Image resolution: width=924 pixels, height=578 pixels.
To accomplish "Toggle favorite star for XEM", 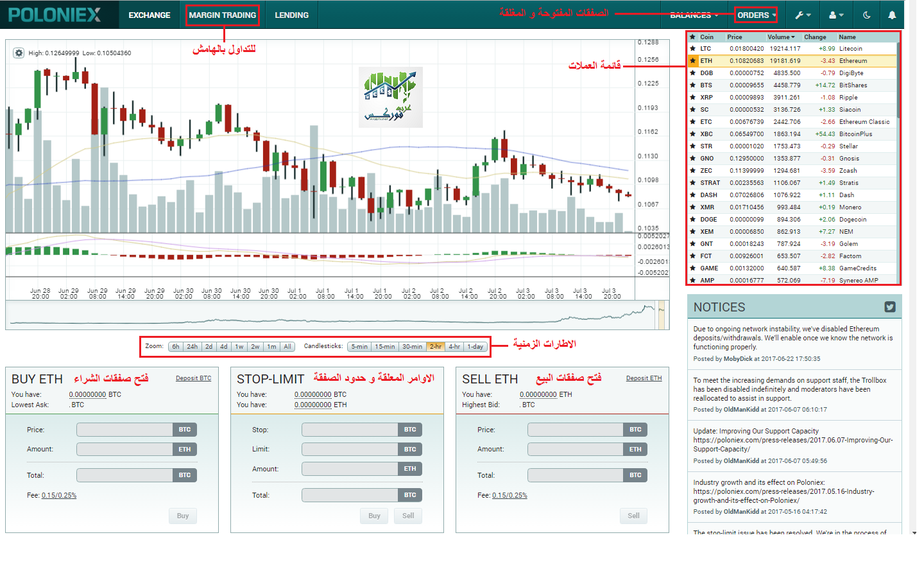I will tap(693, 231).
